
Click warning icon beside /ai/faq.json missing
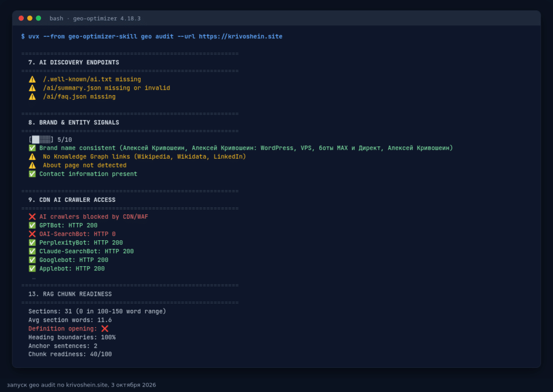click(32, 97)
